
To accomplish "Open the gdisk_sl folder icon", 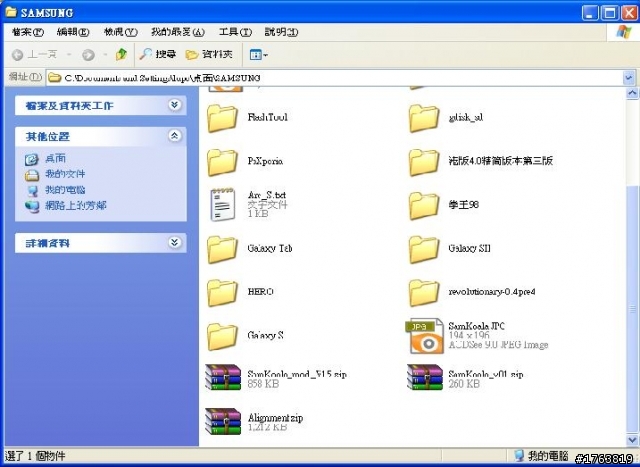I will tap(424, 118).
